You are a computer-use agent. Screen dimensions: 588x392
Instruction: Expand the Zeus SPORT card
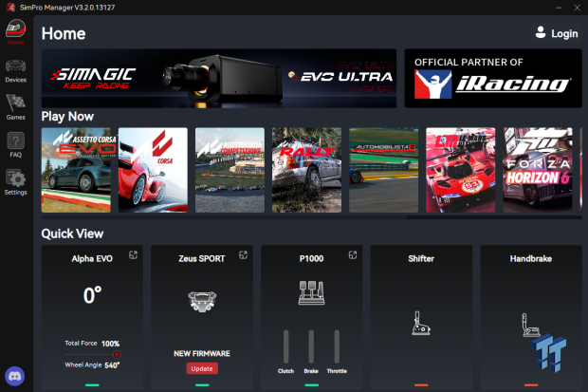click(x=243, y=255)
